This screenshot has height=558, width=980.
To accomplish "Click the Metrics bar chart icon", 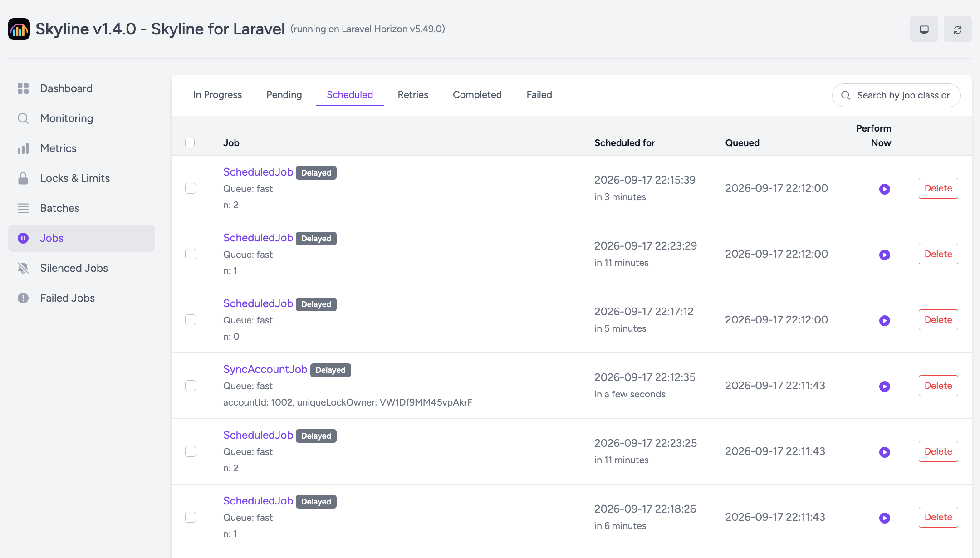I will coord(23,148).
